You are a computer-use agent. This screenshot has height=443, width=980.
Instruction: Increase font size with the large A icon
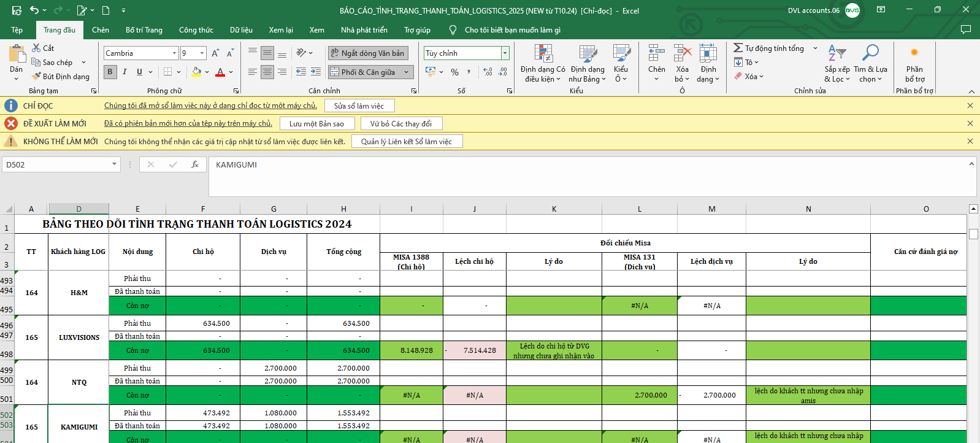point(215,53)
